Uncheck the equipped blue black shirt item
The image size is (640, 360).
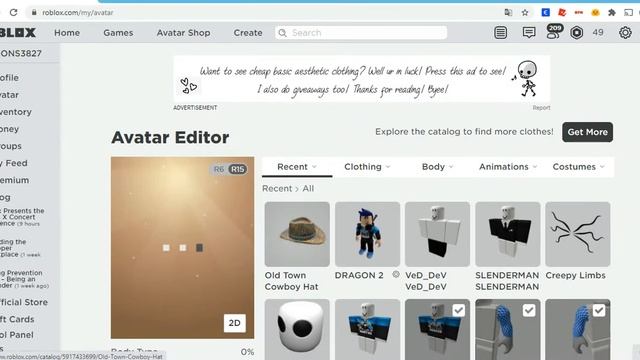[x=458, y=311]
